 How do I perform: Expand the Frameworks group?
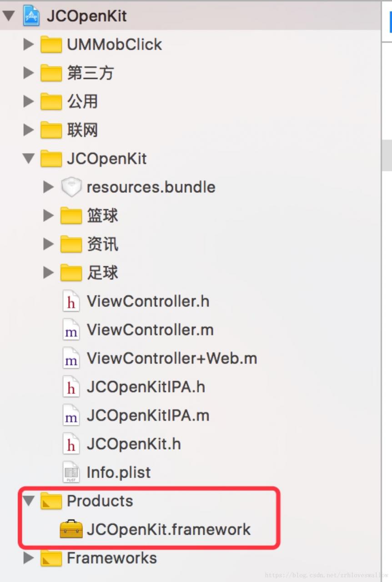click(x=29, y=558)
